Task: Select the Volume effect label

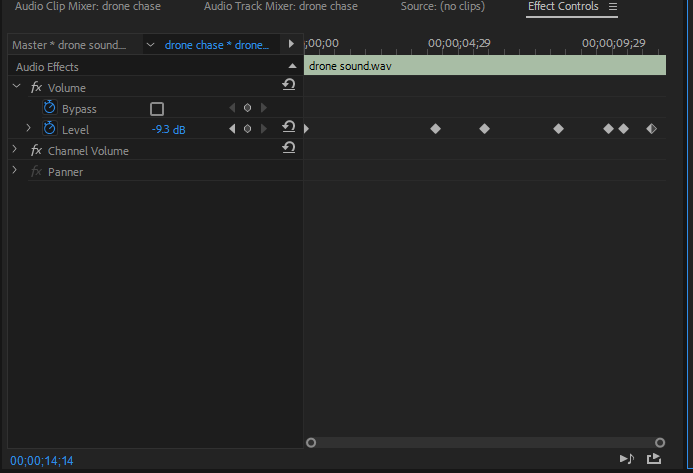Action: tap(67, 88)
